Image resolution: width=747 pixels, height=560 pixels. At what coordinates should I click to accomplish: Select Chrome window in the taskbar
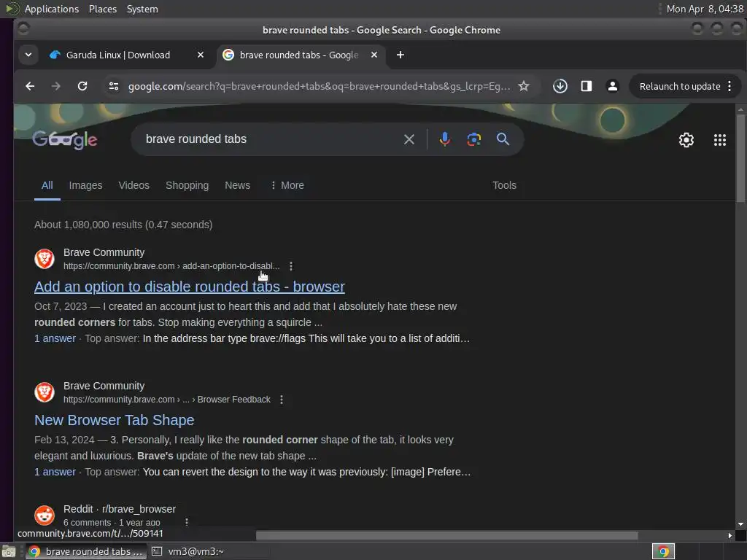tap(86, 551)
